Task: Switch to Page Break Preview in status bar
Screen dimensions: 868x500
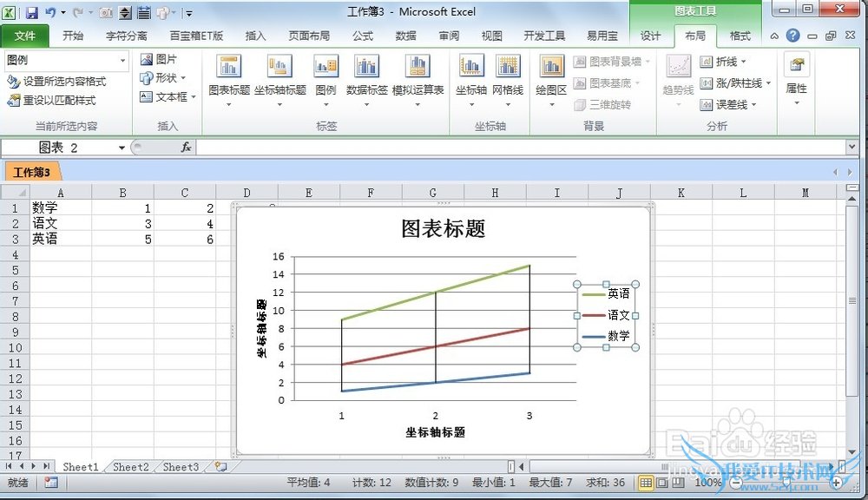Action: pyautogui.click(x=678, y=483)
